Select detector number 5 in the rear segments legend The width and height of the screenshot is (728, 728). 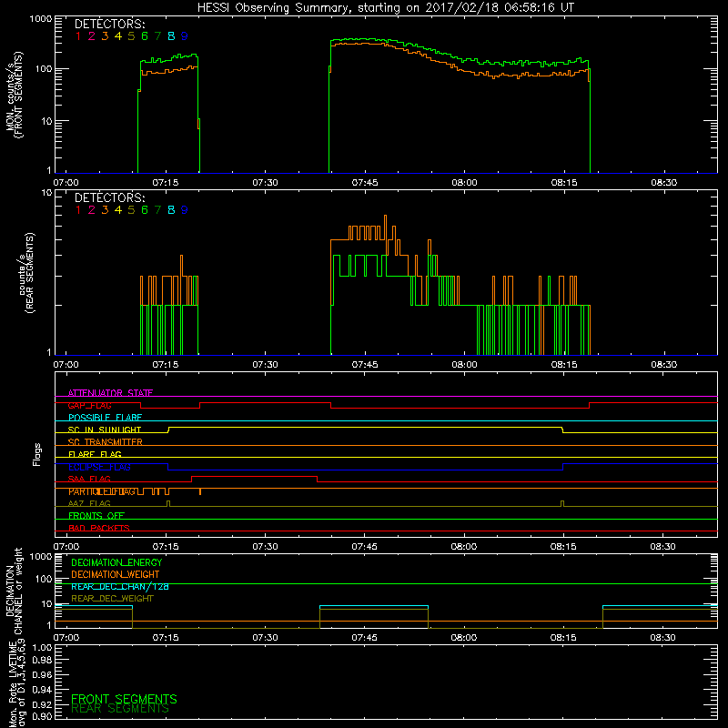point(131,210)
